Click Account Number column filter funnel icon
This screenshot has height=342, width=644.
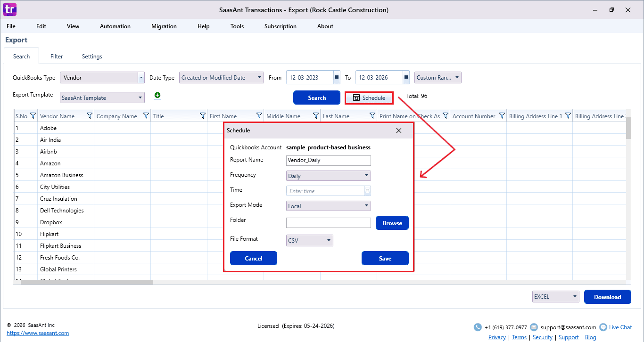(502, 116)
